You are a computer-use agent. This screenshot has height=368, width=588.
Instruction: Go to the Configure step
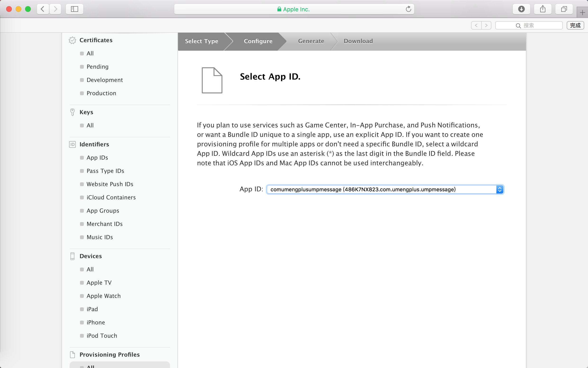pos(258,41)
